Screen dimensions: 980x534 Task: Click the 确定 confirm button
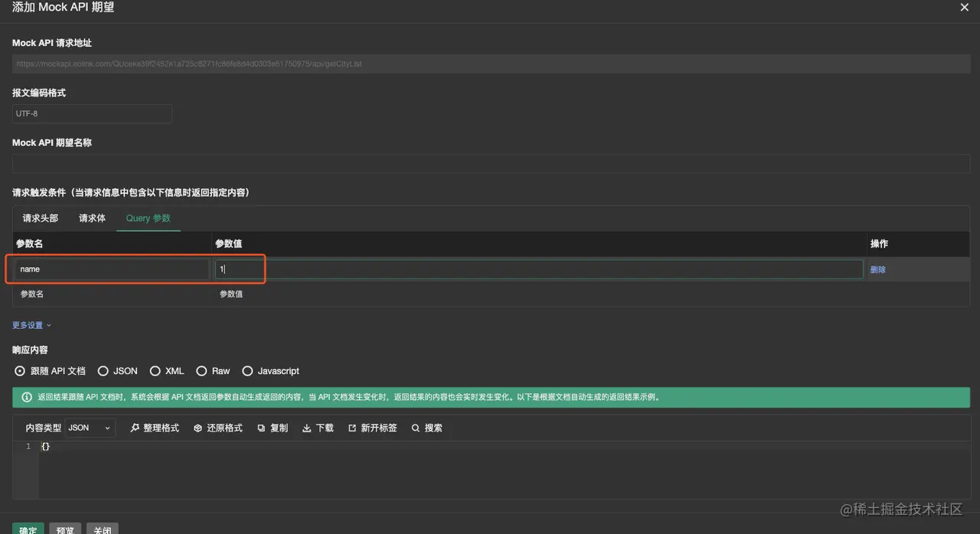tap(28, 529)
